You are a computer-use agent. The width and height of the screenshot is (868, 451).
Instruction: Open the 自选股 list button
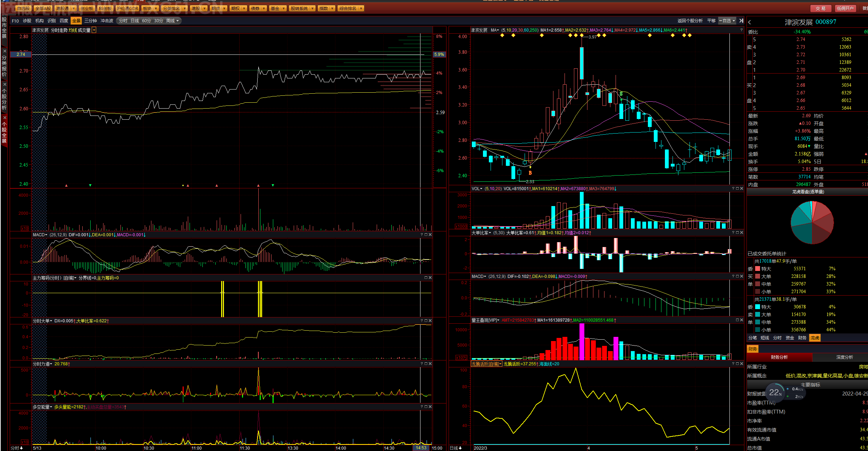coord(23,8)
